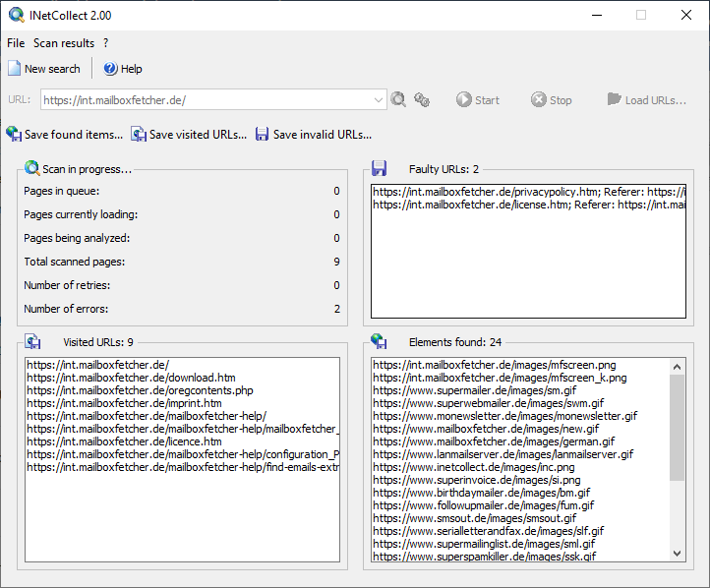Click Save invalid URLs... text
This screenshot has width=710, height=588.
tap(323, 135)
